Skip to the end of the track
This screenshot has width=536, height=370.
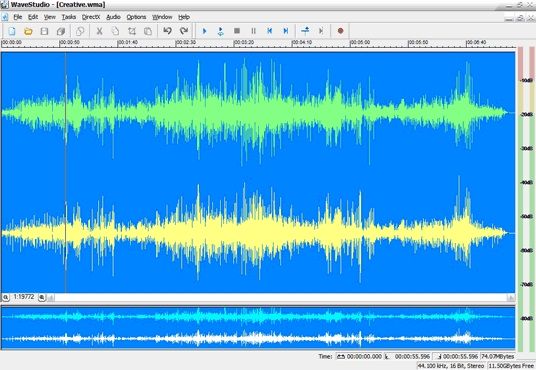286,31
